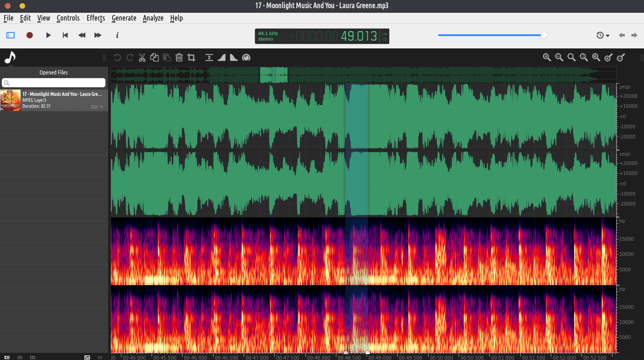Increase vertical zoom with the plus-handle icon
This screenshot has height=360, width=644.
(608, 58)
